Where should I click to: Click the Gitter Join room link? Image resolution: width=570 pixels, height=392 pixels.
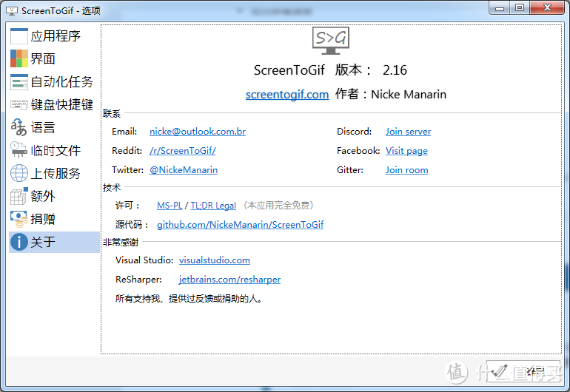point(407,170)
